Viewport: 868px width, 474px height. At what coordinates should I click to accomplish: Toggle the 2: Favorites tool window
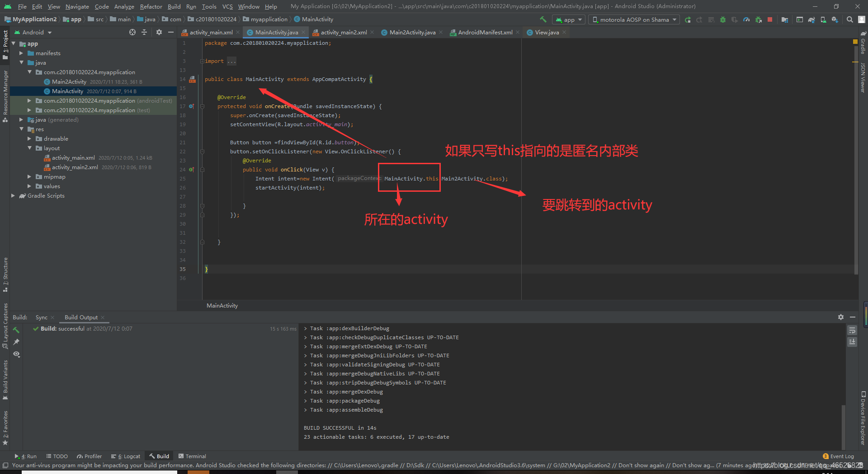click(x=5, y=427)
